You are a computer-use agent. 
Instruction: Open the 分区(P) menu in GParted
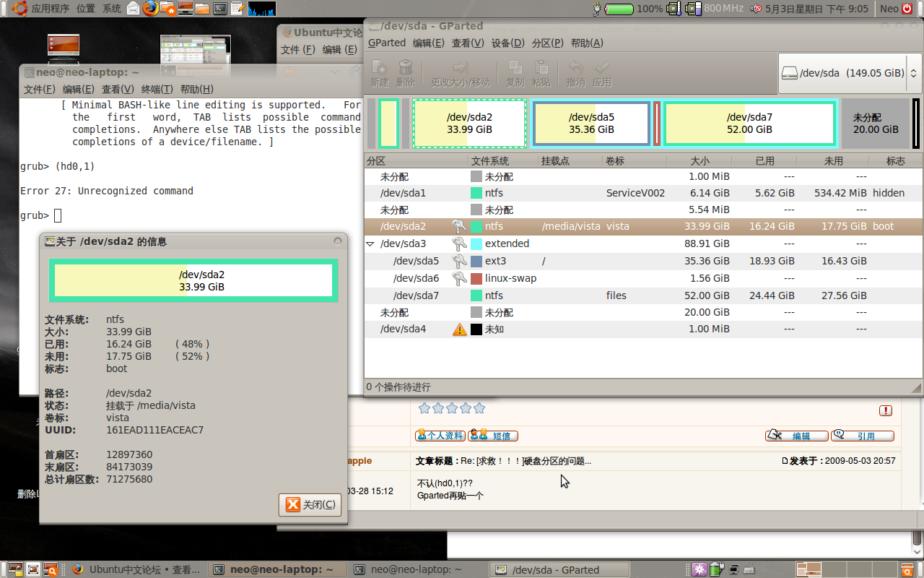[548, 43]
